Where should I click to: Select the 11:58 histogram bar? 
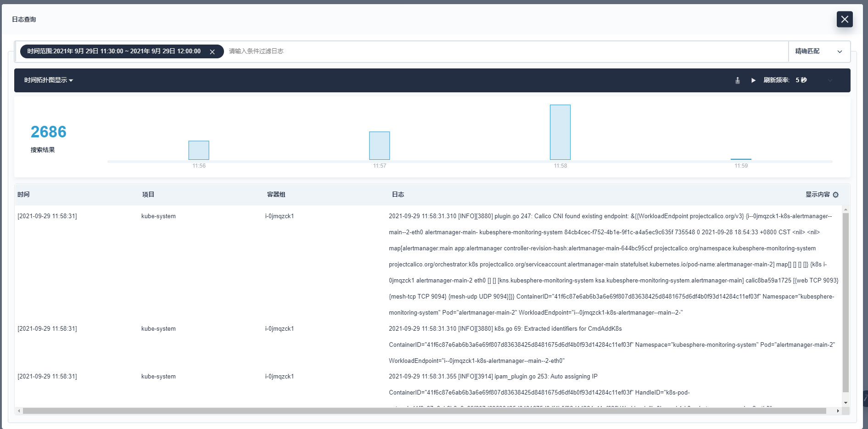click(x=560, y=132)
